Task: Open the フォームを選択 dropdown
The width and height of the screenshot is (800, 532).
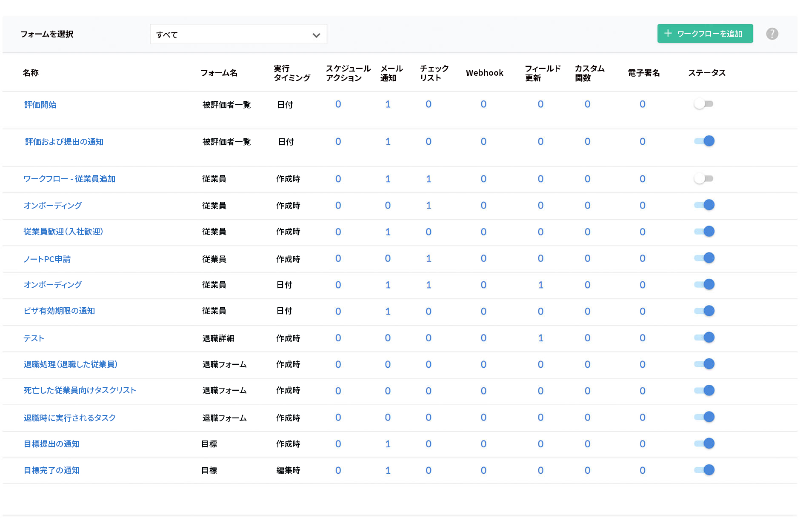Action: click(238, 34)
